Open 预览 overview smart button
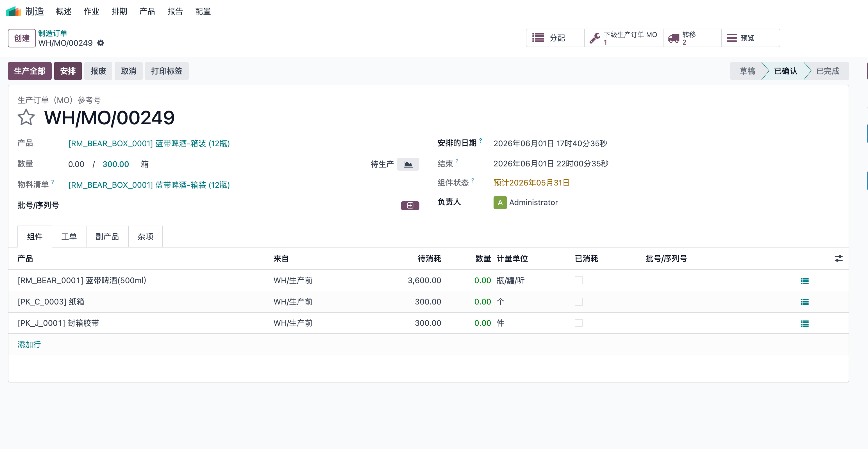This screenshot has height=449, width=868. (x=750, y=38)
